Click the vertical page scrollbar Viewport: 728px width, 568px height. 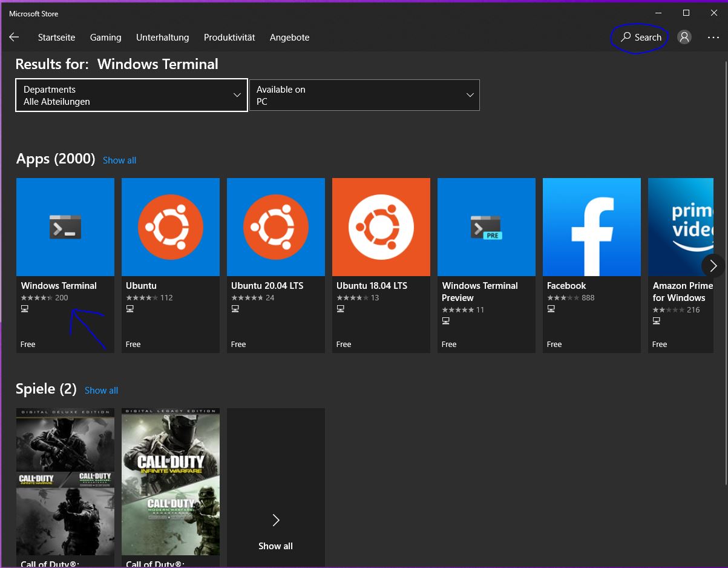pos(726,272)
